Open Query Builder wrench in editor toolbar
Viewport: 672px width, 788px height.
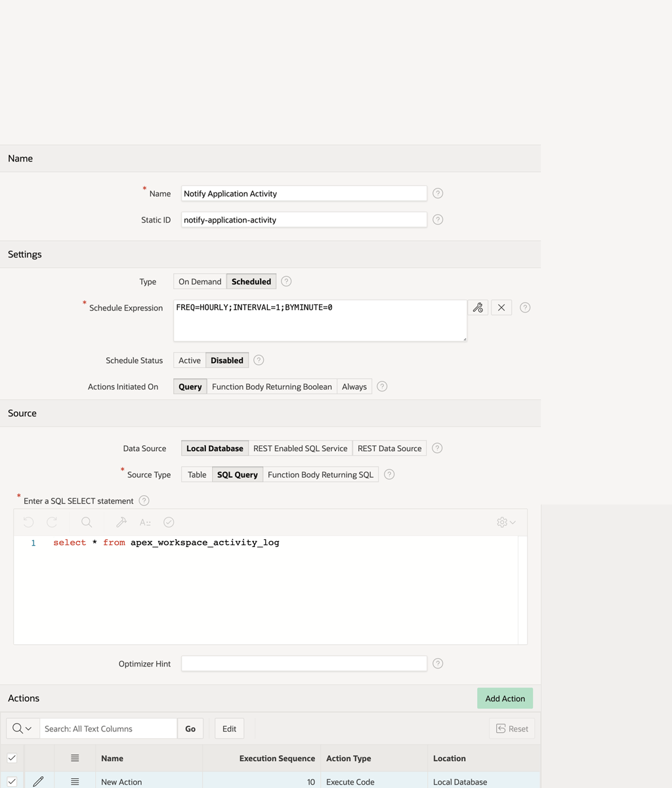point(121,522)
